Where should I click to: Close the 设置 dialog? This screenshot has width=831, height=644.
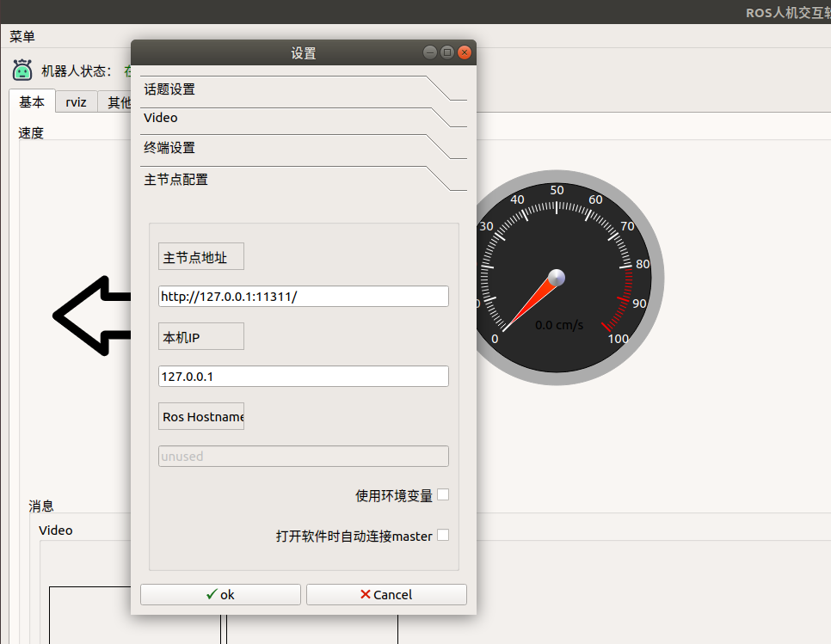coord(465,52)
